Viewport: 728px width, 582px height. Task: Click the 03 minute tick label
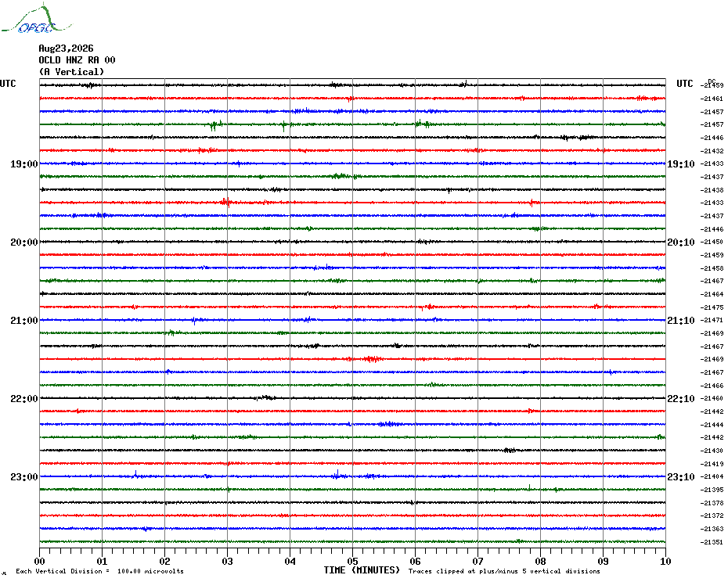[x=228, y=561]
